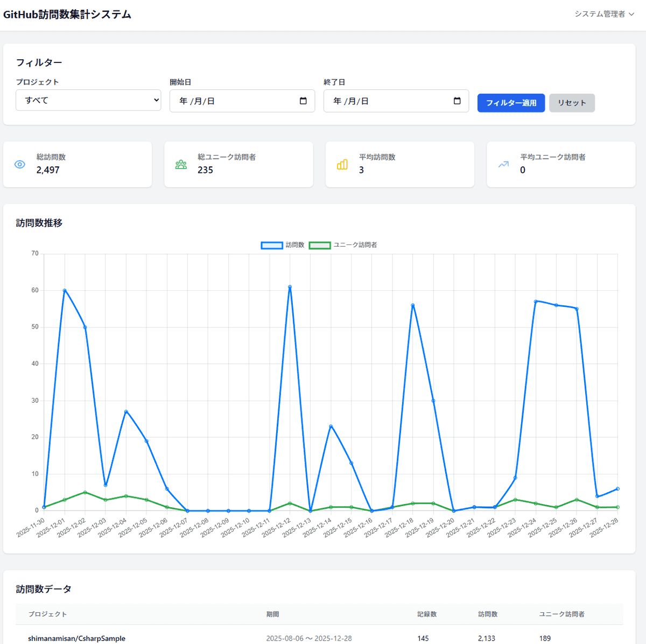646x644 pixels.
Task: Click the eye icon on the 総訪問数 card
Action: (x=19, y=164)
